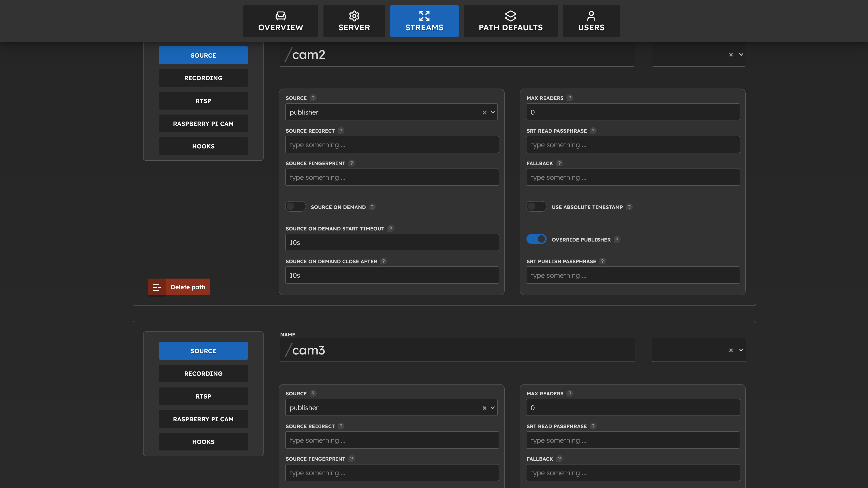Image resolution: width=868 pixels, height=488 pixels.
Task: Click the Path Defaults layers icon
Action: coord(510,16)
